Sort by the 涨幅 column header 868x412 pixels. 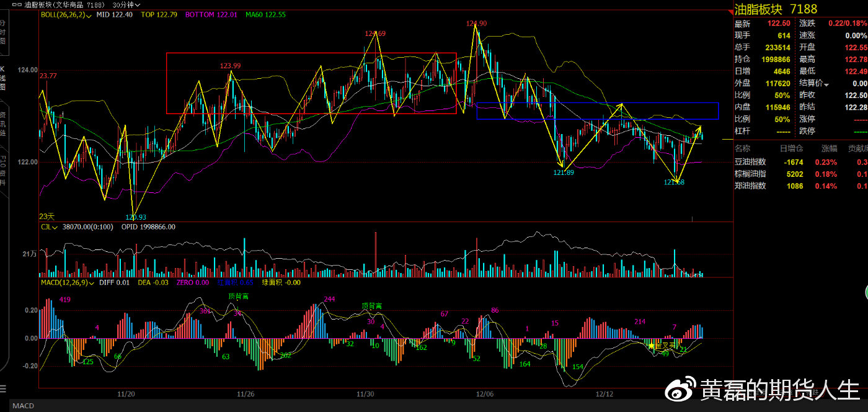829,149
